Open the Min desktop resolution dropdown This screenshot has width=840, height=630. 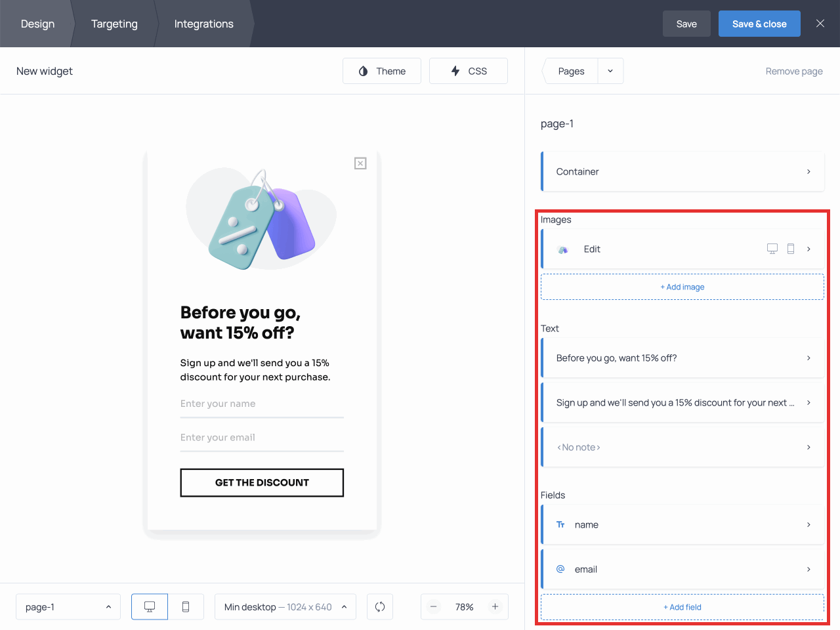coord(285,606)
